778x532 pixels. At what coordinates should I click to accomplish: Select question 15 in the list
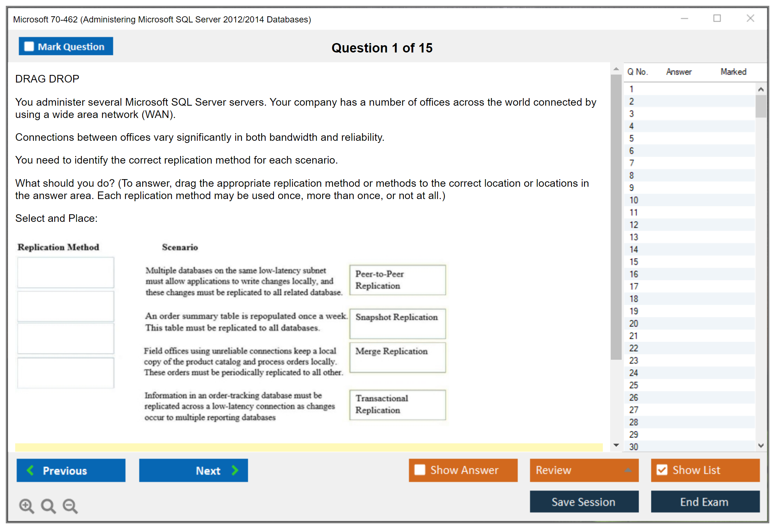[634, 262]
